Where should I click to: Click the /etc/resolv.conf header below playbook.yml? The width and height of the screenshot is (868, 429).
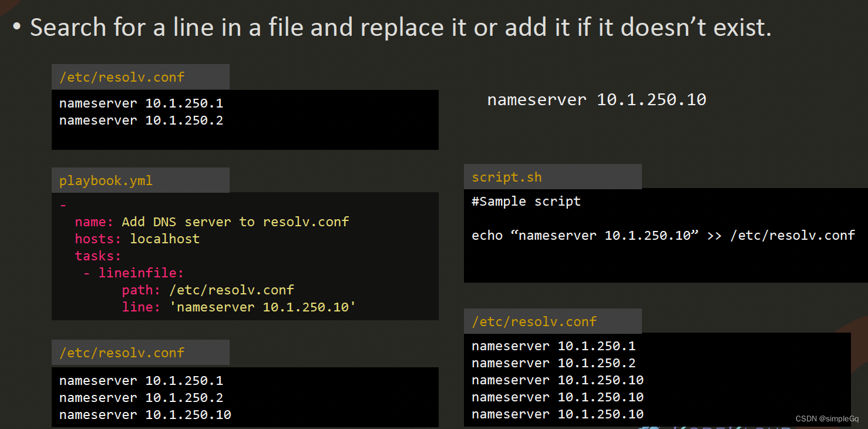click(x=140, y=353)
